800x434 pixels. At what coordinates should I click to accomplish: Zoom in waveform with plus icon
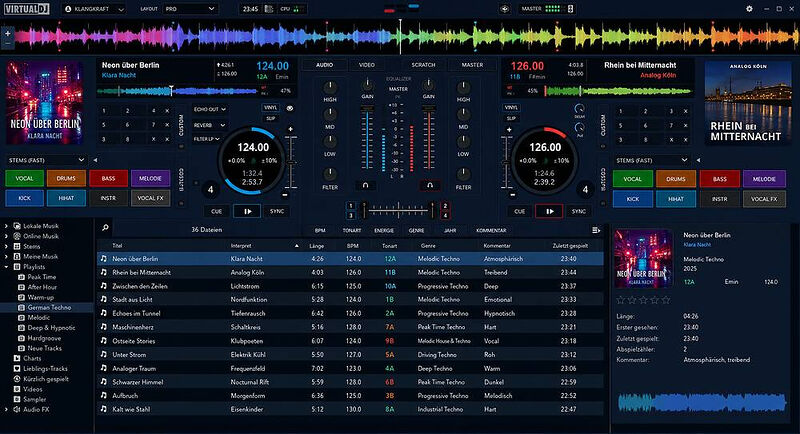(8, 34)
